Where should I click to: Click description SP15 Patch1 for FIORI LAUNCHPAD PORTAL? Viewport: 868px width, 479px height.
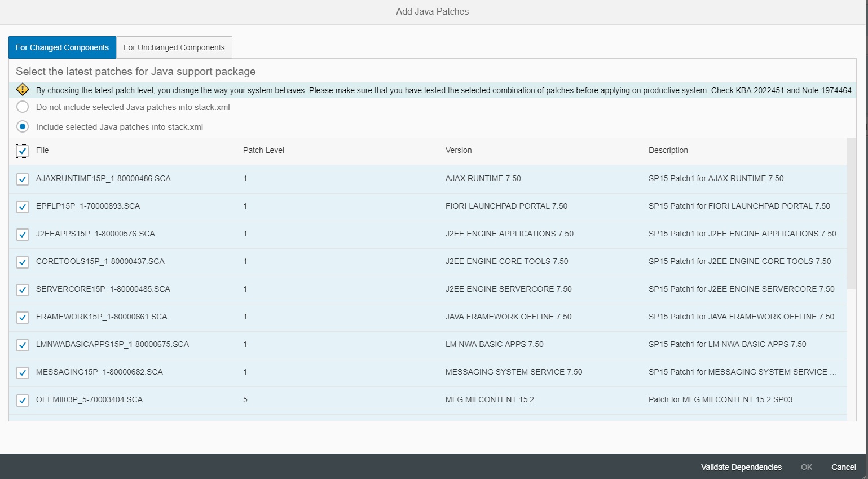(x=739, y=206)
